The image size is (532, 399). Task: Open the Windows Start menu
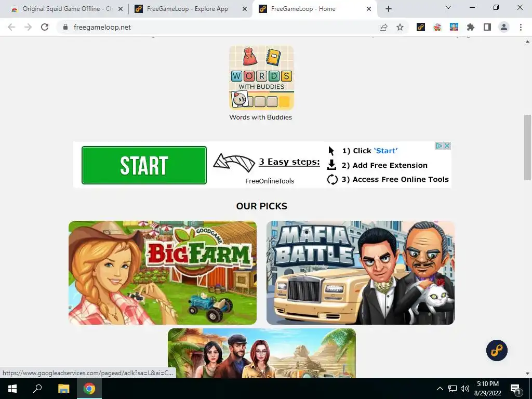click(12, 389)
